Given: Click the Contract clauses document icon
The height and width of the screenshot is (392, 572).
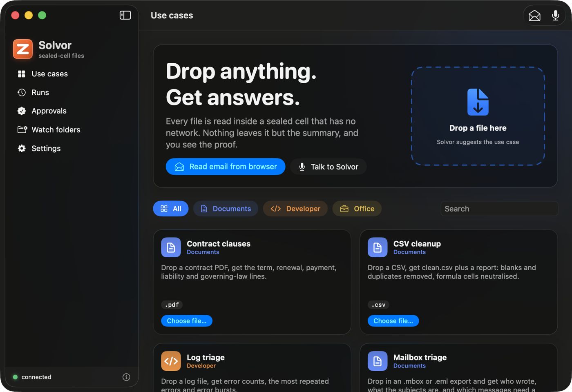Looking at the screenshot, I should pos(171,247).
